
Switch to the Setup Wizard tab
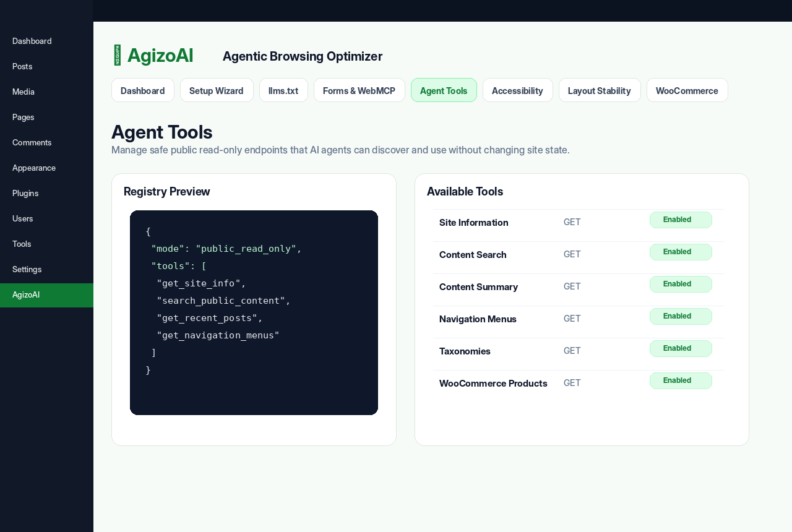(x=217, y=90)
